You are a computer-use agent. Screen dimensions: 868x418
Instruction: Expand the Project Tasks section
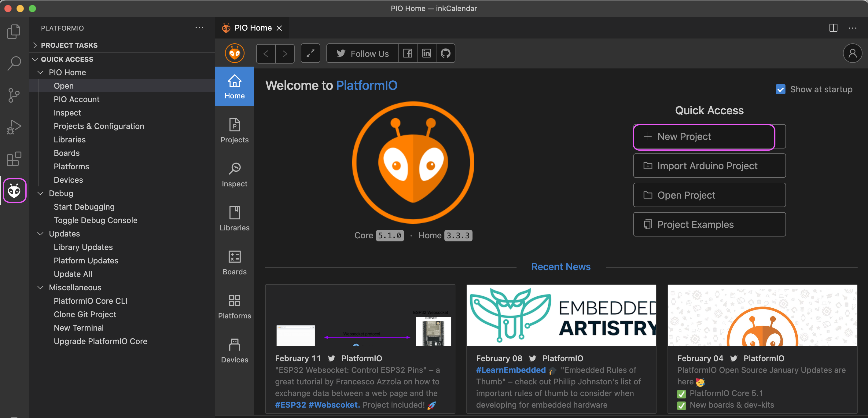tap(69, 45)
